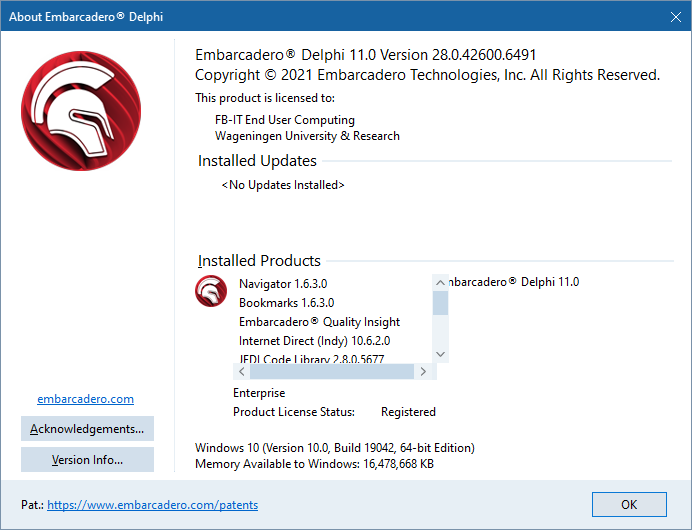Click the large Delphi helmet logo
The height and width of the screenshot is (531, 693).
point(81,111)
